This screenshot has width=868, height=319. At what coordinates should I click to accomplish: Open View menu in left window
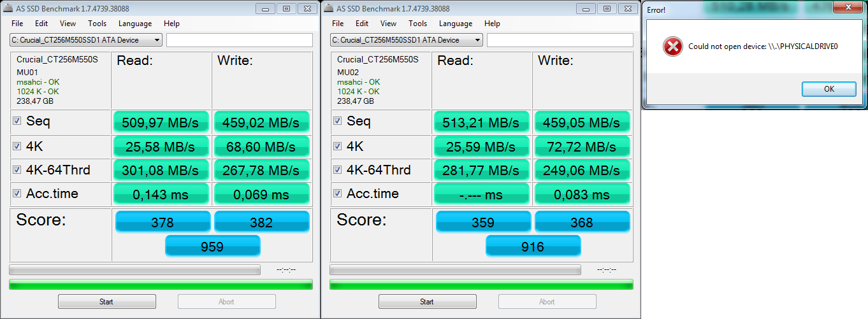pyautogui.click(x=68, y=24)
